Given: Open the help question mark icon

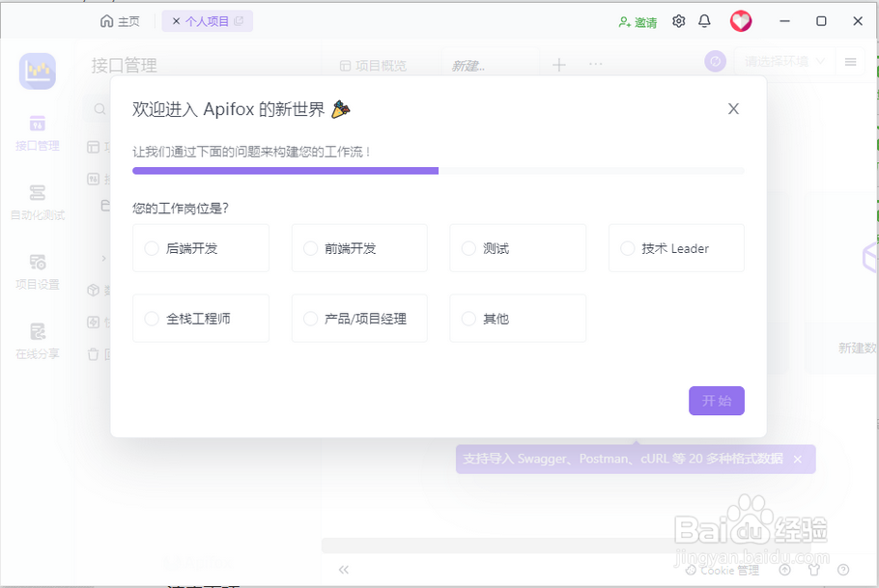Looking at the screenshot, I should [843, 570].
